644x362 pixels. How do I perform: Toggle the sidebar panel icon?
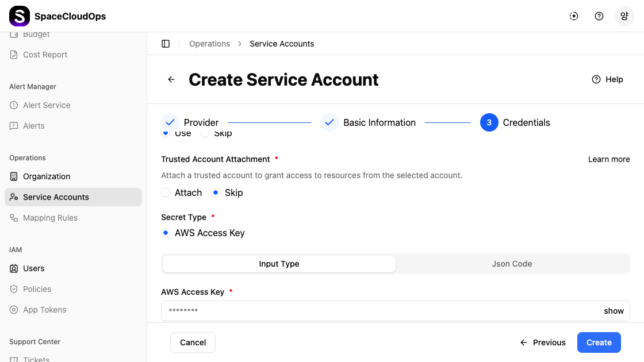(x=166, y=44)
